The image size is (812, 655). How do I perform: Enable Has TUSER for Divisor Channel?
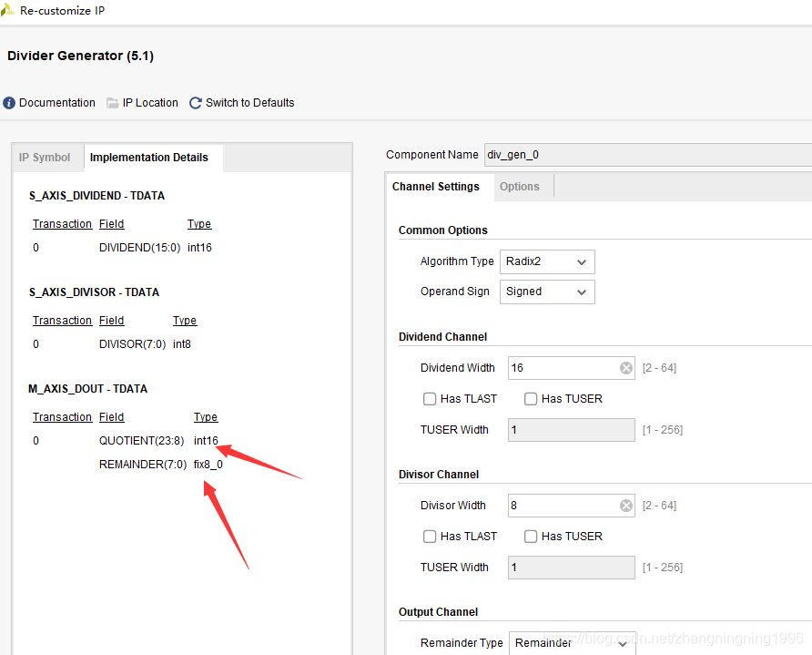(531, 537)
